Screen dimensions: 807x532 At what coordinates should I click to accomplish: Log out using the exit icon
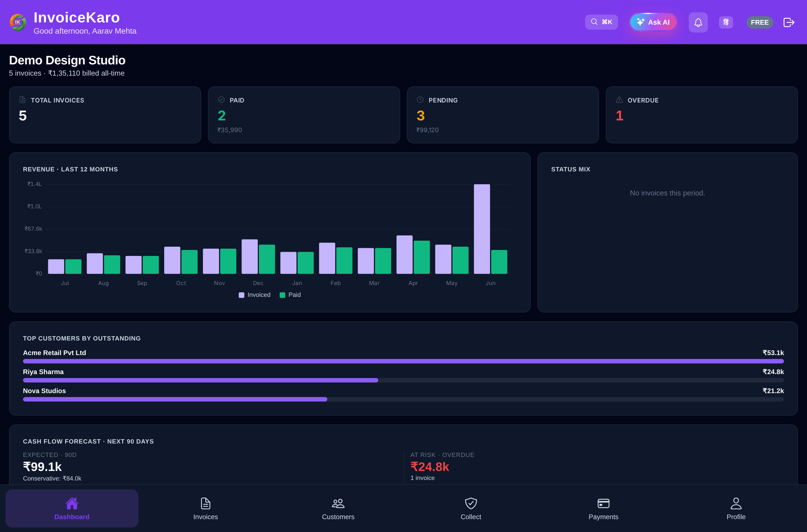[789, 22]
